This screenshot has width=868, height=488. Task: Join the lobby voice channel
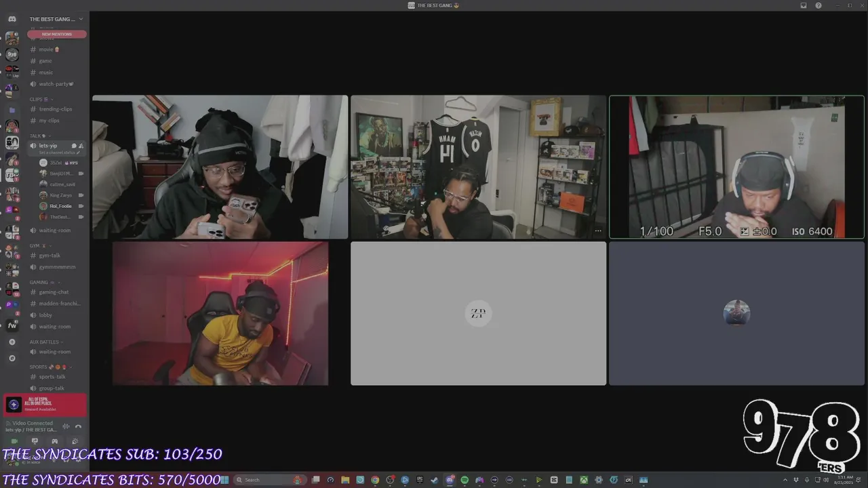pyautogui.click(x=57, y=315)
